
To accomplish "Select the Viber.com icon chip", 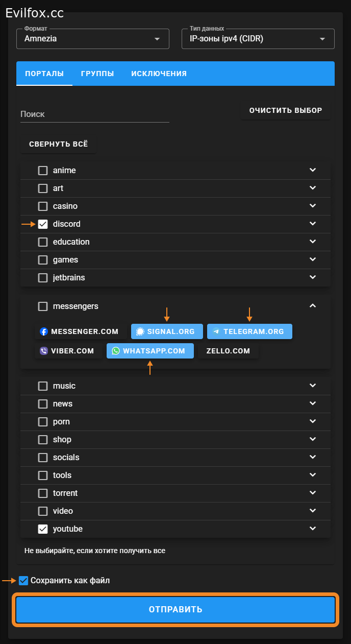I will (x=44, y=351).
